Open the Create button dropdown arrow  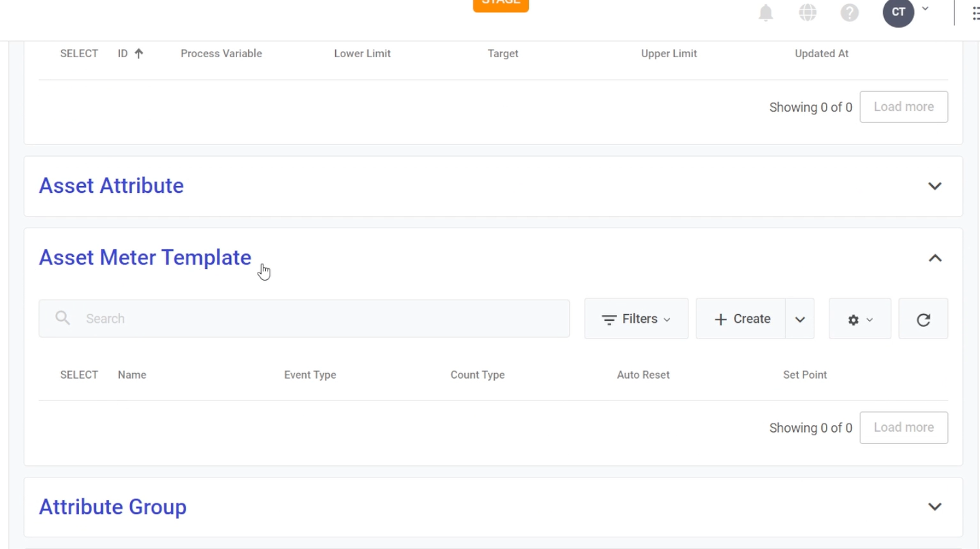click(x=799, y=319)
